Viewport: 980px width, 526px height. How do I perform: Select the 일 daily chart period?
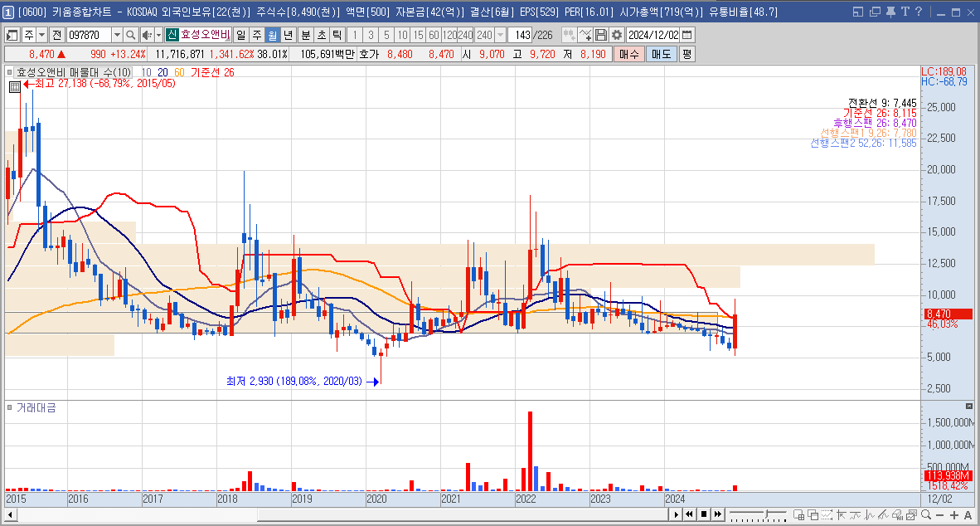(x=241, y=35)
